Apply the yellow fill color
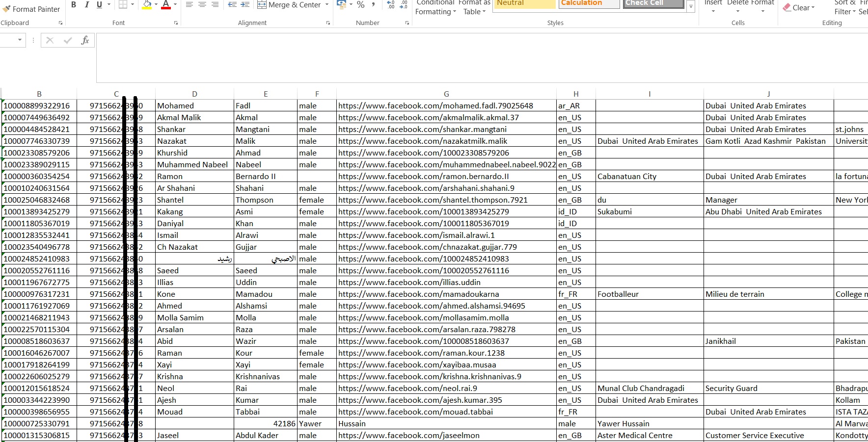Image resolution: width=868 pixels, height=442 pixels. coord(147,4)
